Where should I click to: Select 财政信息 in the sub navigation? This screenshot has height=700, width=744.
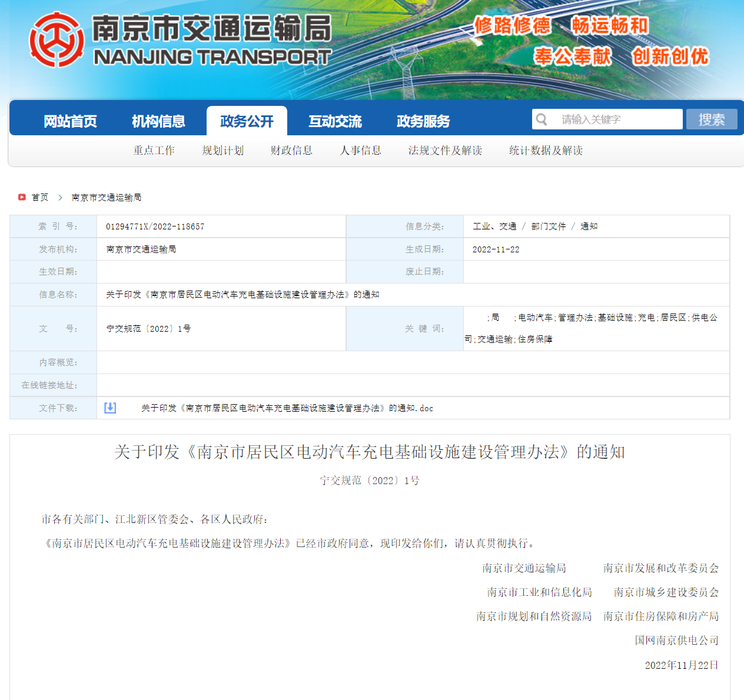pos(291,151)
